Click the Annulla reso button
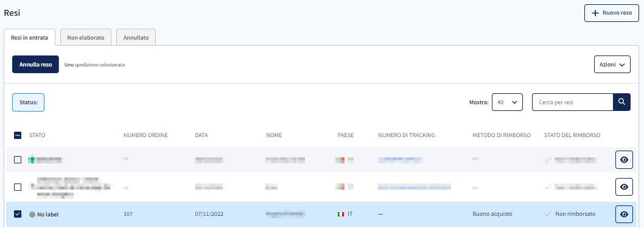The image size is (644, 228). (x=35, y=65)
